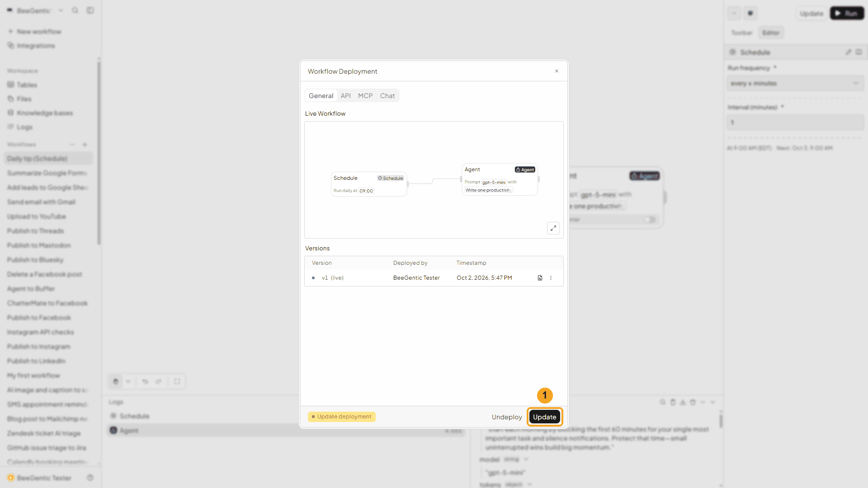Toggle the sidebar collapse icon

pos(90,10)
